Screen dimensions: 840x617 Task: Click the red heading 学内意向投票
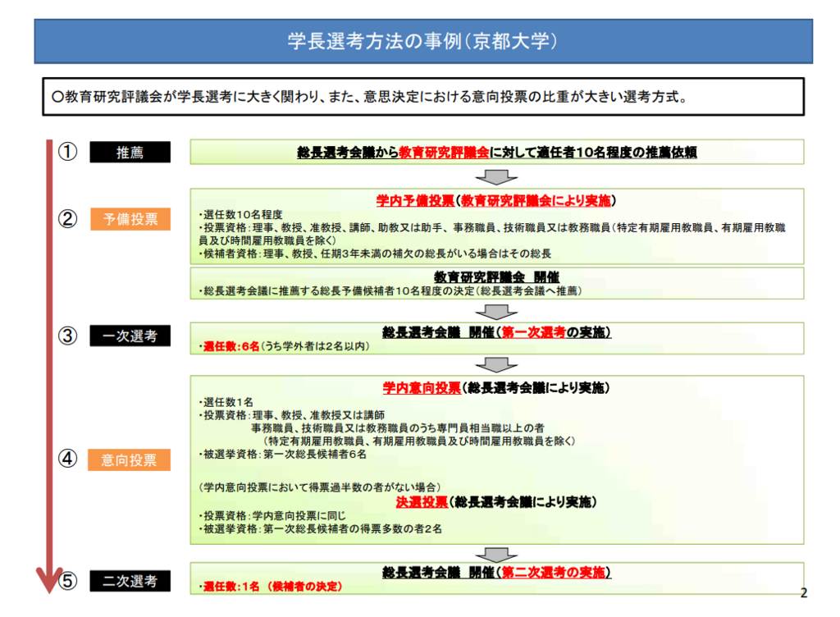click(x=422, y=388)
